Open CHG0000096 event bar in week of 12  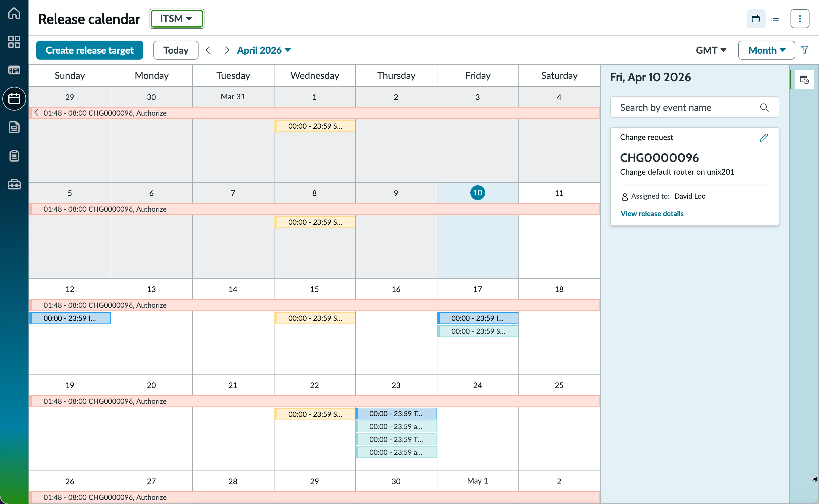pos(315,305)
